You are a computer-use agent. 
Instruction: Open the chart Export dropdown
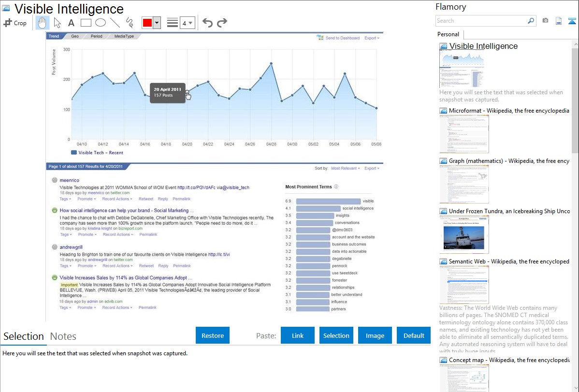372,38
